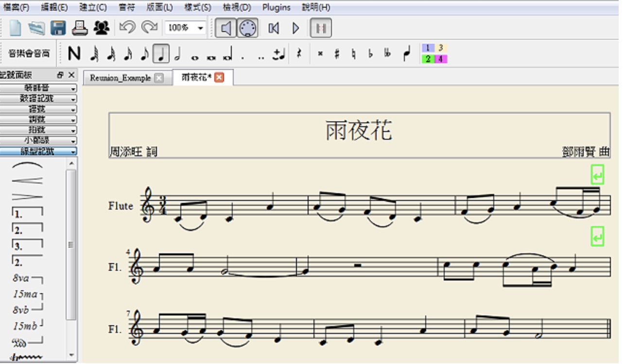This screenshot has width=624, height=364.
Task: Save the score with the floppy disk icon
Action: pyautogui.click(x=58, y=28)
